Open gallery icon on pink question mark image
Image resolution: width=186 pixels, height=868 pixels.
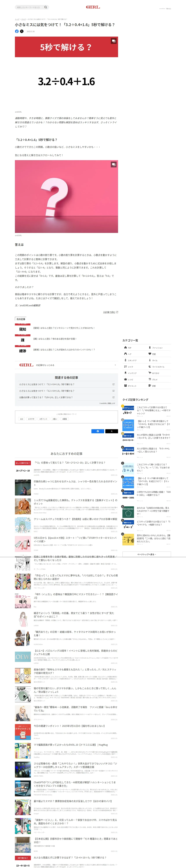click(114, 164)
